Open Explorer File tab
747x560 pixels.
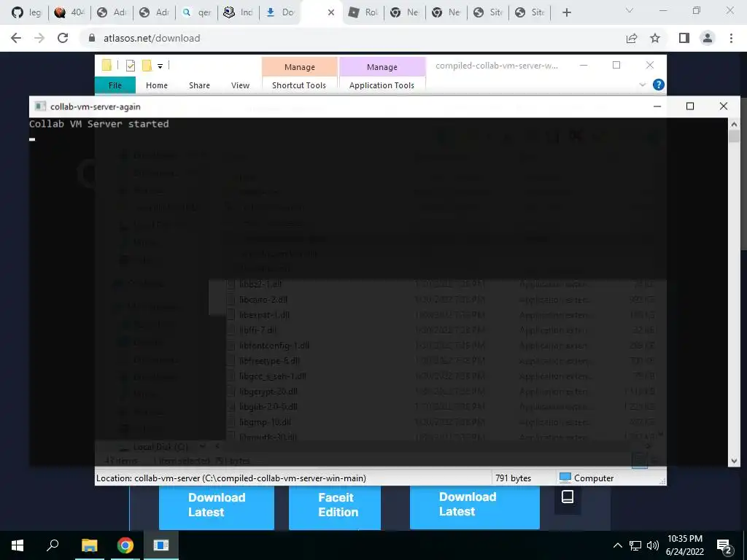115,85
